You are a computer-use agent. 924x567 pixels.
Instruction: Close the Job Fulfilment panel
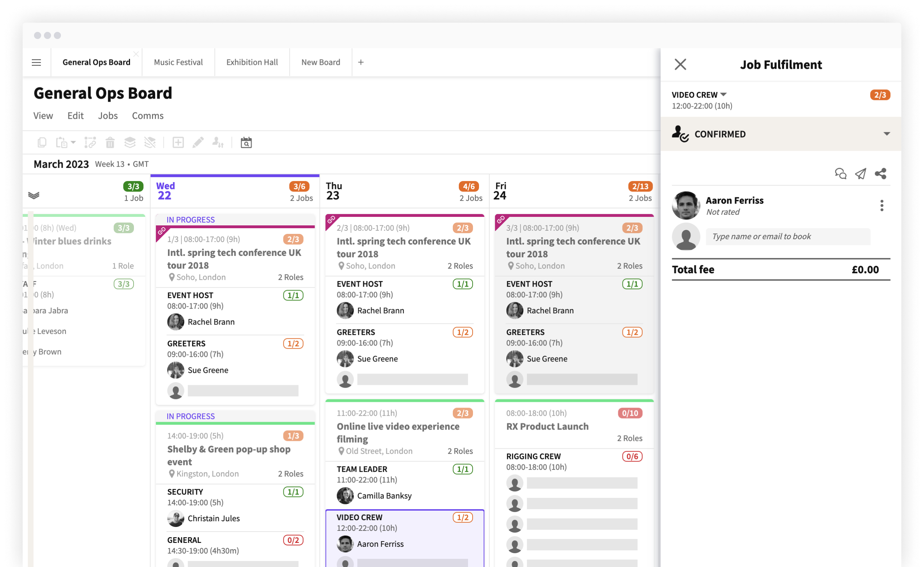coord(680,64)
